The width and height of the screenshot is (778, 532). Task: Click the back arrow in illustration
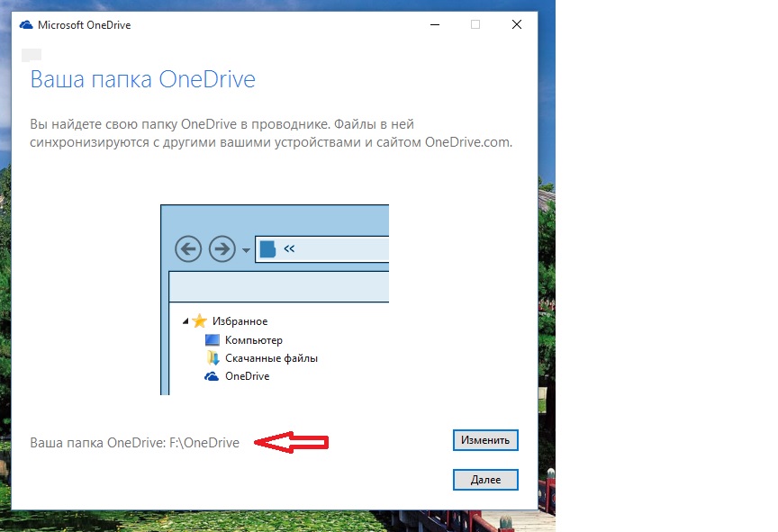pos(188,248)
